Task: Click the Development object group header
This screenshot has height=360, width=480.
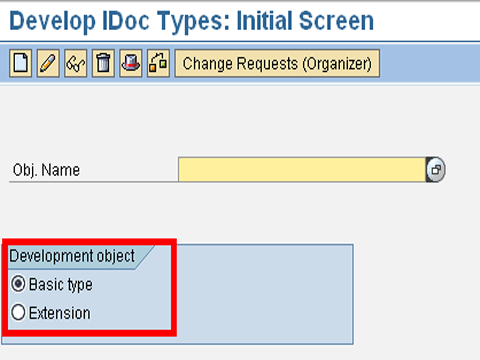Action: point(72,256)
